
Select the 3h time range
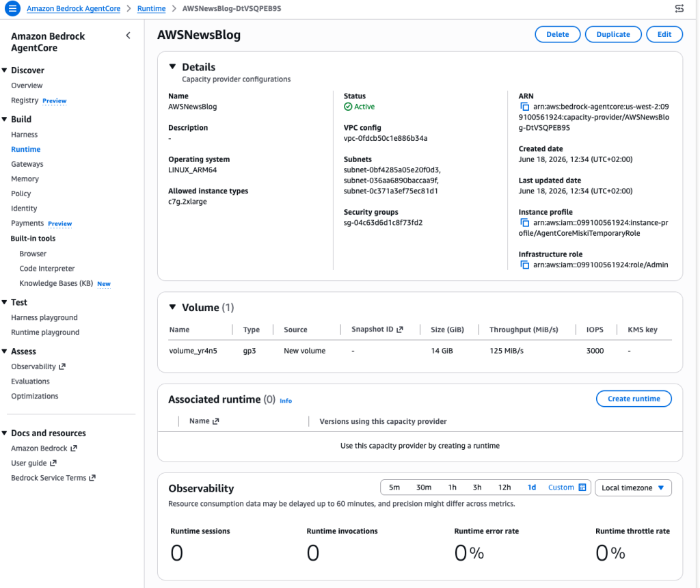click(477, 487)
